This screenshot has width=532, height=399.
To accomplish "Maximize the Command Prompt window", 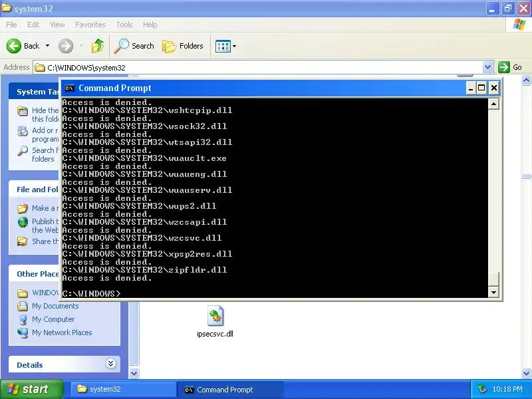I will click(x=481, y=88).
